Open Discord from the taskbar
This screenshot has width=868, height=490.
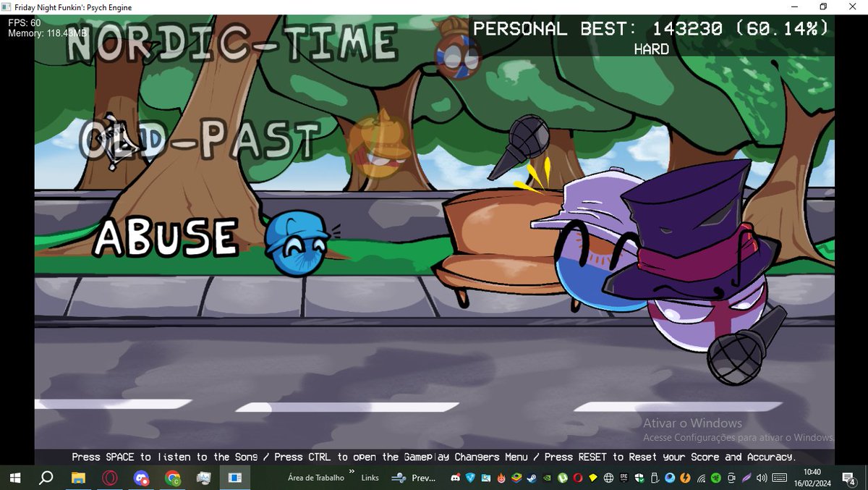tap(141, 478)
